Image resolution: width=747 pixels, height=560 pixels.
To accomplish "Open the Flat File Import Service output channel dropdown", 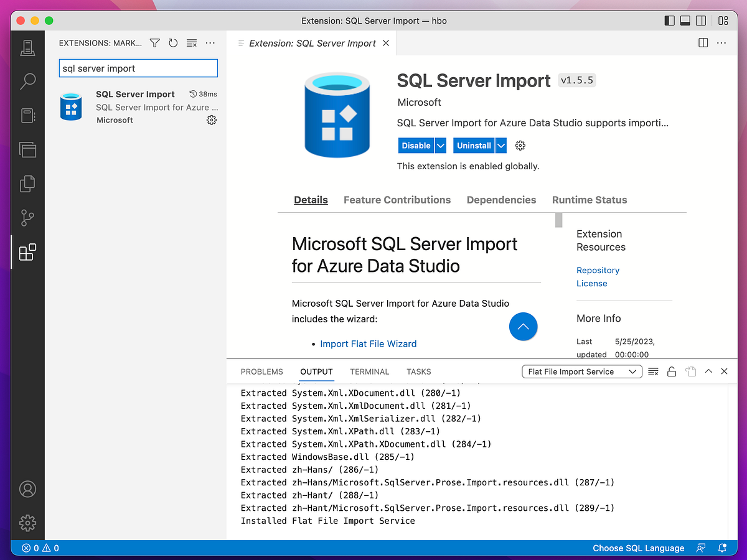I will tap(581, 371).
